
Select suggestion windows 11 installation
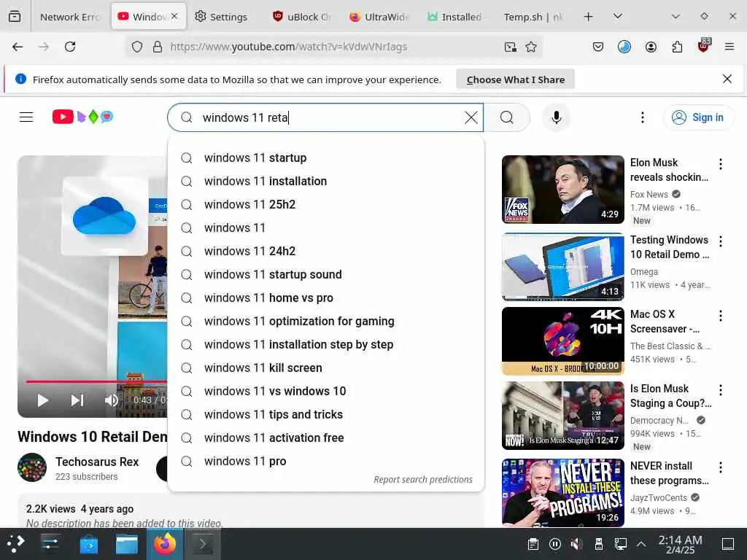click(326, 181)
